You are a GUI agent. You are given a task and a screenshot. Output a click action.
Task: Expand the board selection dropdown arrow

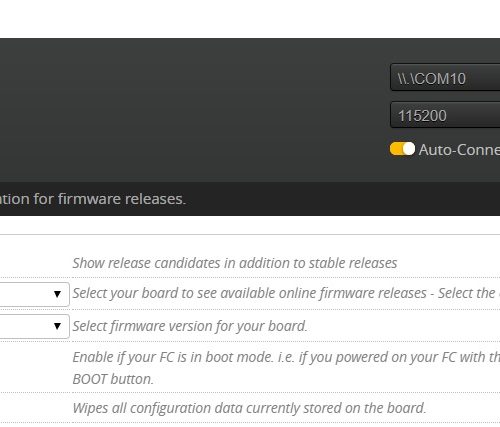click(x=57, y=294)
